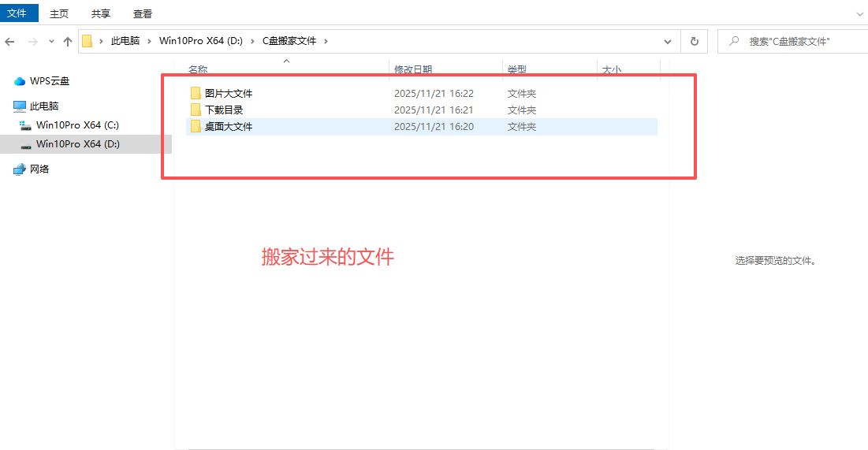Click the WPS云盘 cloud icon
The width and height of the screenshot is (868, 450).
[20, 81]
